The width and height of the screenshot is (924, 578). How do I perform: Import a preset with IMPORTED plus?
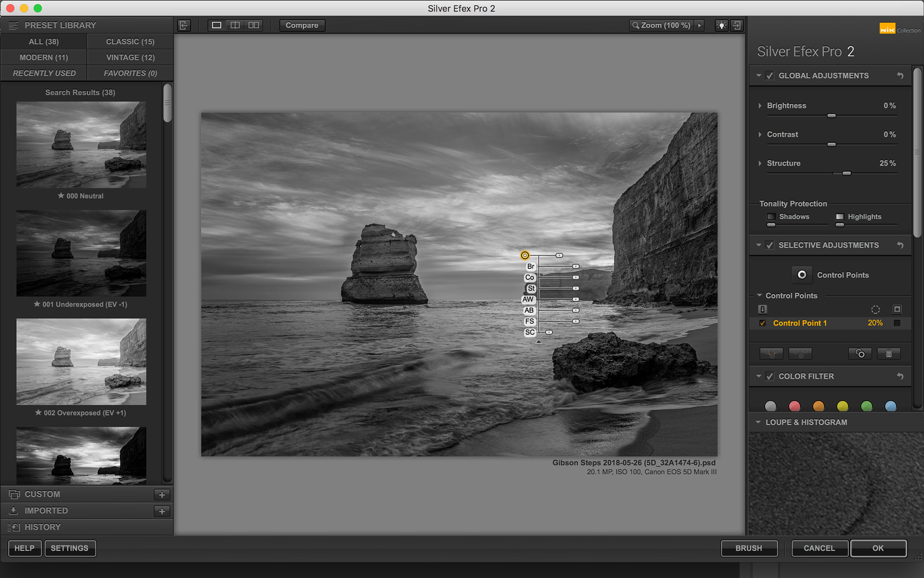162,511
